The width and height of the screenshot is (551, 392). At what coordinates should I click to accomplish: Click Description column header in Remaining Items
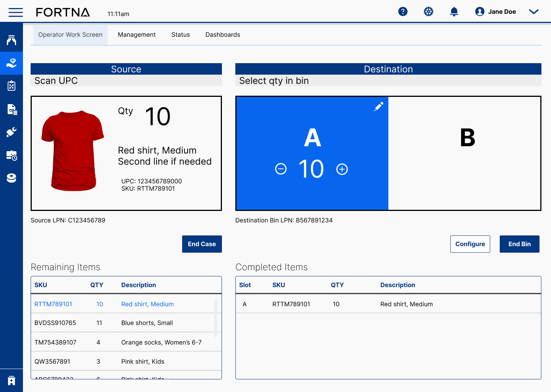pos(139,285)
